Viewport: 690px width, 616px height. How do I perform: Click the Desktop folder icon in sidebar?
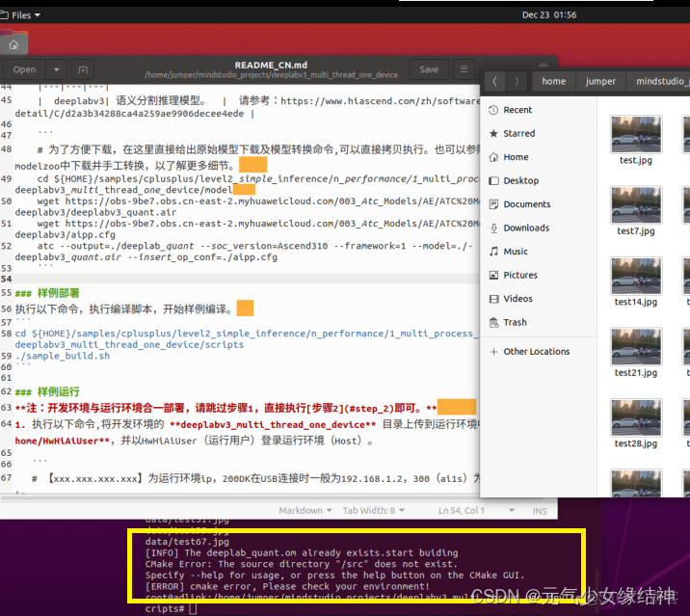[x=493, y=180]
